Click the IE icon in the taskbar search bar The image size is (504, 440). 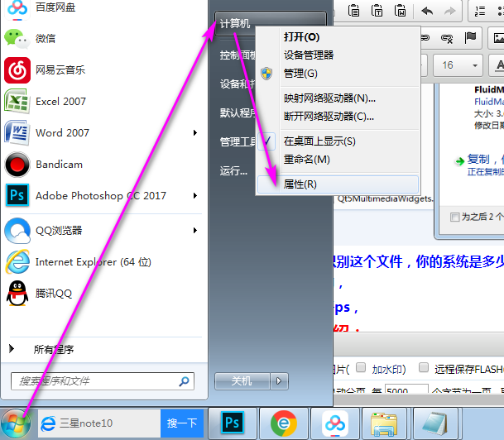point(48,423)
